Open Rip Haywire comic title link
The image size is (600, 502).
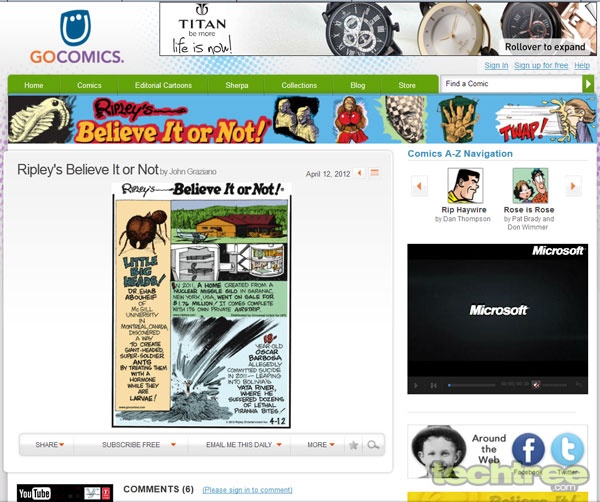click(x=464, y=210)
